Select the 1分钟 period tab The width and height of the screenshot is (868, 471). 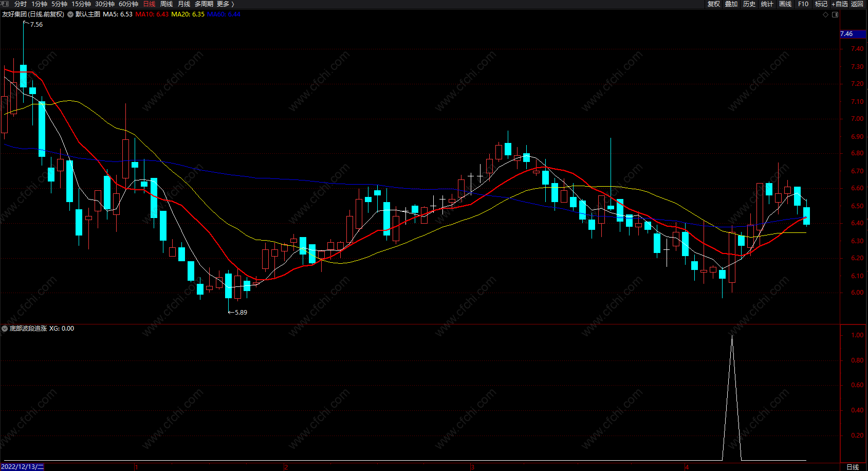click(39, 4)
